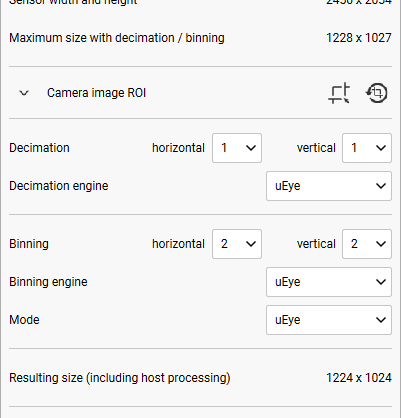The width and height of the screenshot is (401, 418).
Task: Open Decimation vertical dropdown
Action: click(x=367, y=148)
